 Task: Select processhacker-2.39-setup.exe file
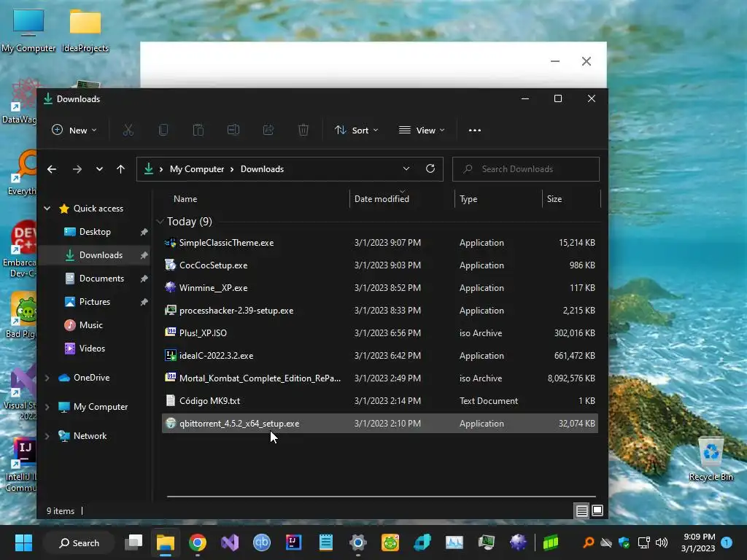pyautogui.click(x=379, y=311)
